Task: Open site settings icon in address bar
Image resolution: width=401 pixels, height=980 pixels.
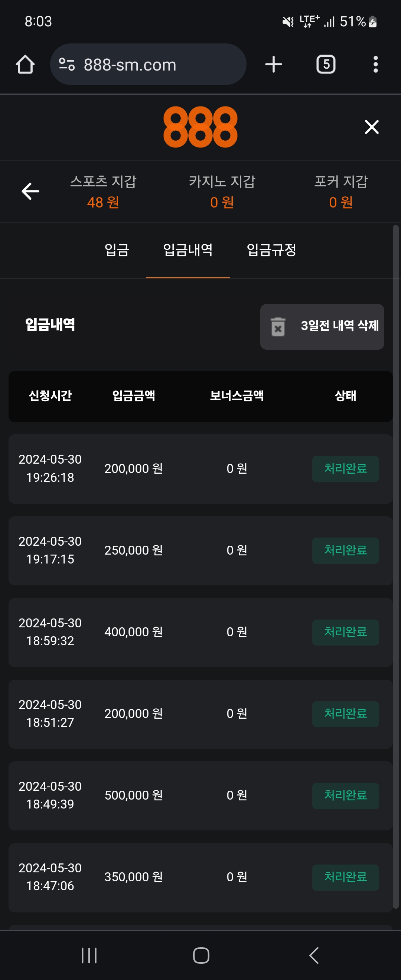Action: (x=66, y=64)
